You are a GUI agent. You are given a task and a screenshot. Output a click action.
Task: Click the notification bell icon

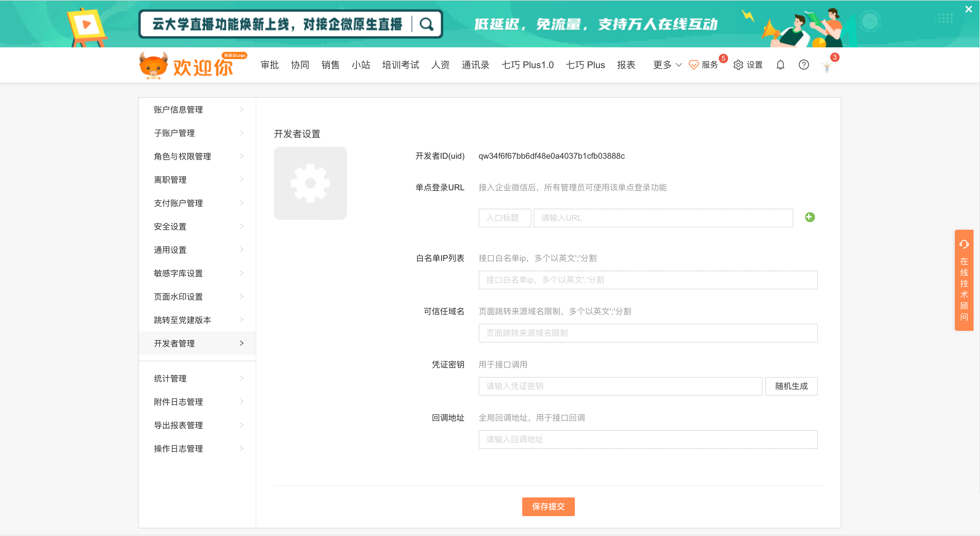(x=780, y=65)
